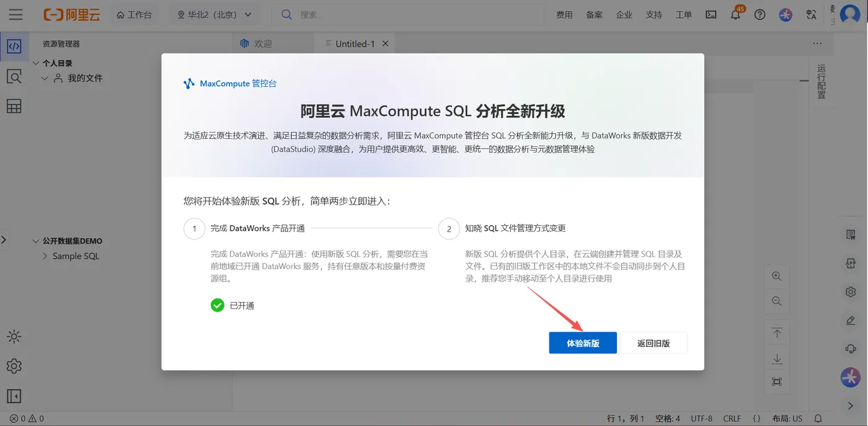Toggle sidebar panel collapse icon at bottom-left
The height and width of the screenshot is (426, 868).
tap(14, 396)
